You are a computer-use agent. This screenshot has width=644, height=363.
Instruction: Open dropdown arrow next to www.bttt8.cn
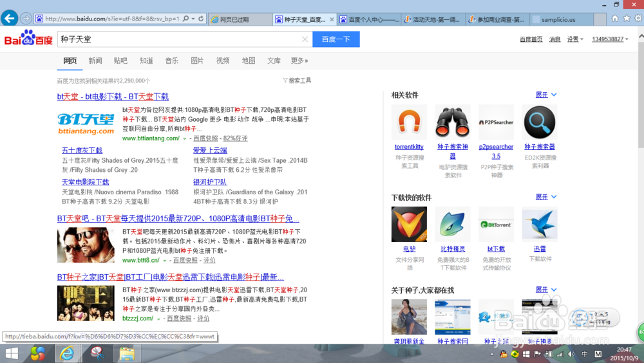(x=165, y=261)
